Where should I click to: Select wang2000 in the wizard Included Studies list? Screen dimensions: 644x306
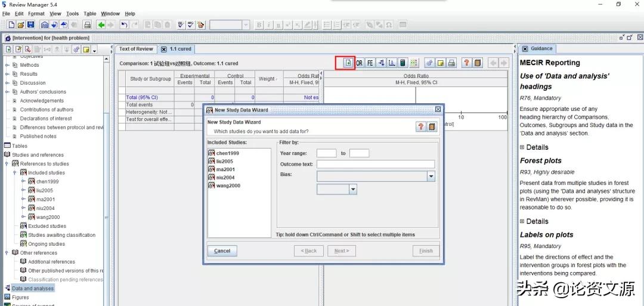pos(224,186)
